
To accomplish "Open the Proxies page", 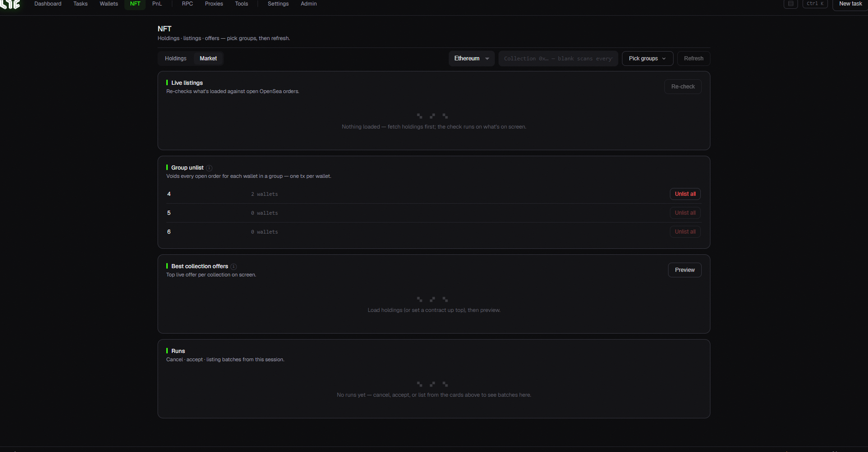I will point(214,4).
